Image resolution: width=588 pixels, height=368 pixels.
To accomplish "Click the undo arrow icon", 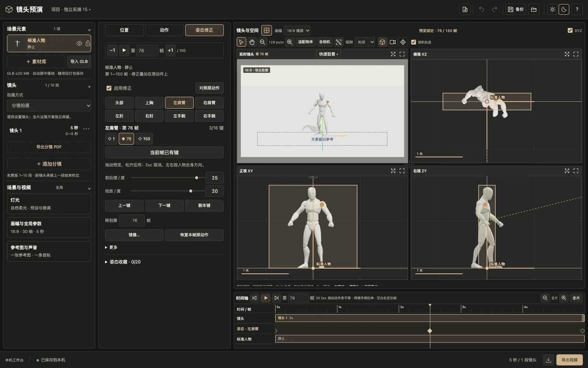I will point(481,10).
